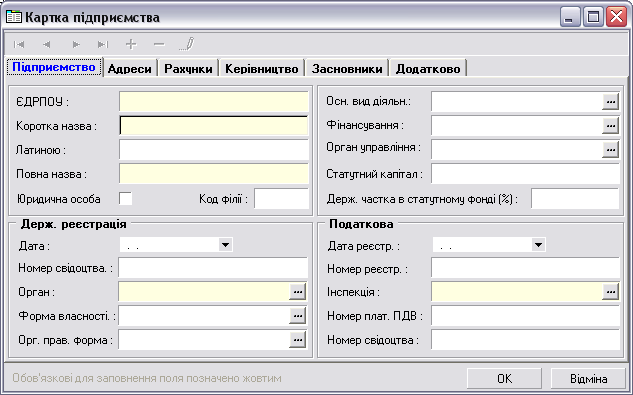Open Інспекція lookup button
This screenshot has height=395, width=633.
click(610, 292)
